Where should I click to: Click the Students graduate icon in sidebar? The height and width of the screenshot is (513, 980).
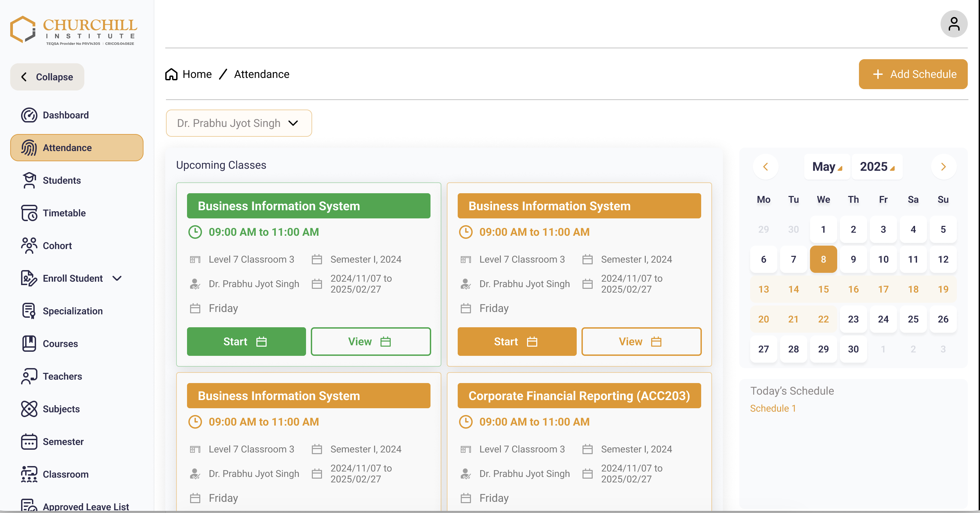(x=29, y=180)
